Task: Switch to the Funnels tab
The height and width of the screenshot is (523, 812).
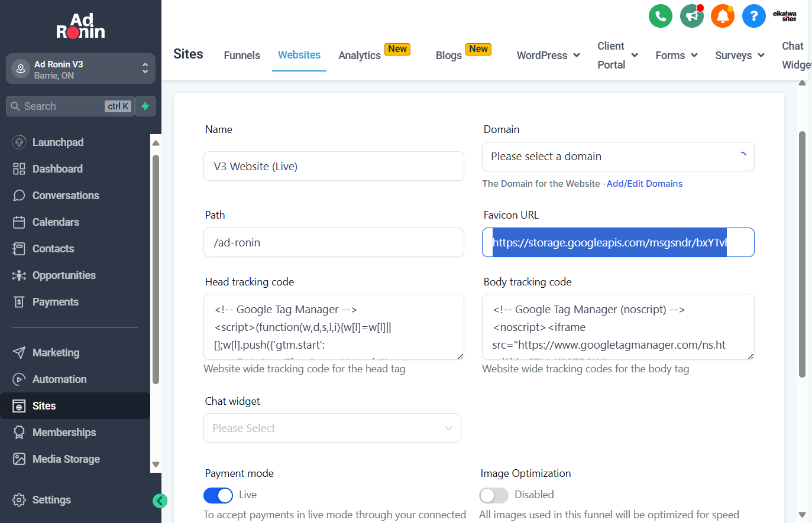Action: pyautogui.click(x=242, y=55)
